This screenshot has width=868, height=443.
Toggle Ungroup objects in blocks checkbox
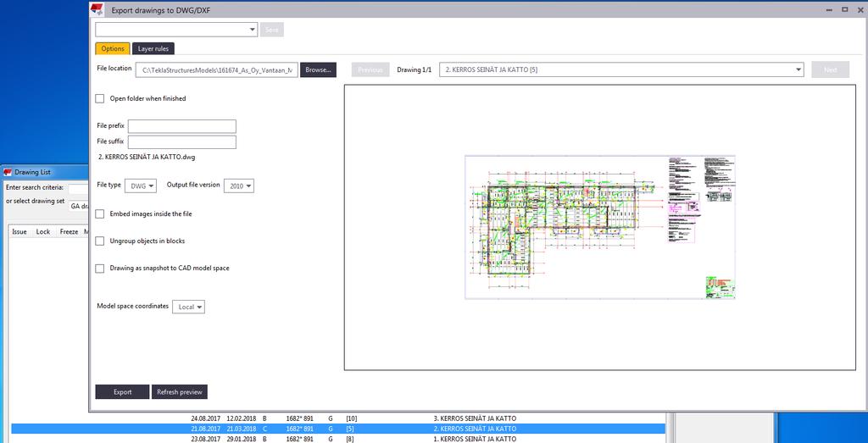[100, 241]
